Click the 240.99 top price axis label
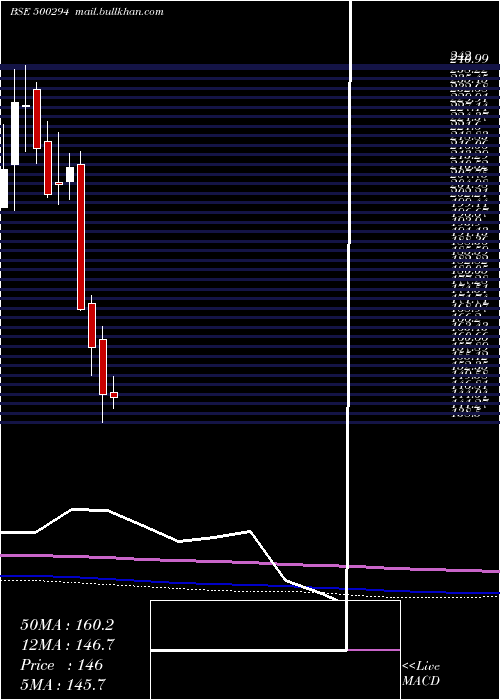 pyautogui.click(x=467, y=57)
